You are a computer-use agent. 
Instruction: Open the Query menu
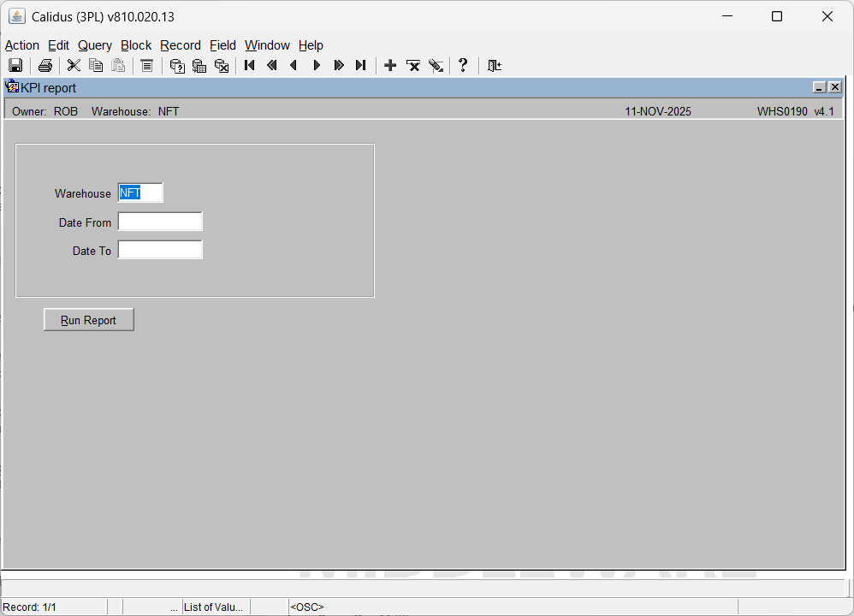pos(95,45)
